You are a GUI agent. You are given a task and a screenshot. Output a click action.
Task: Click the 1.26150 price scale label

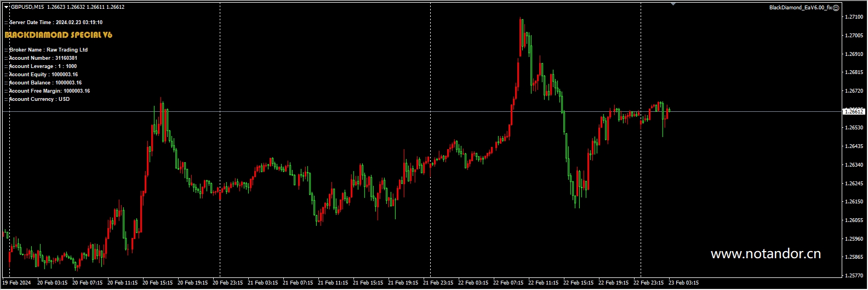(854, 202)
